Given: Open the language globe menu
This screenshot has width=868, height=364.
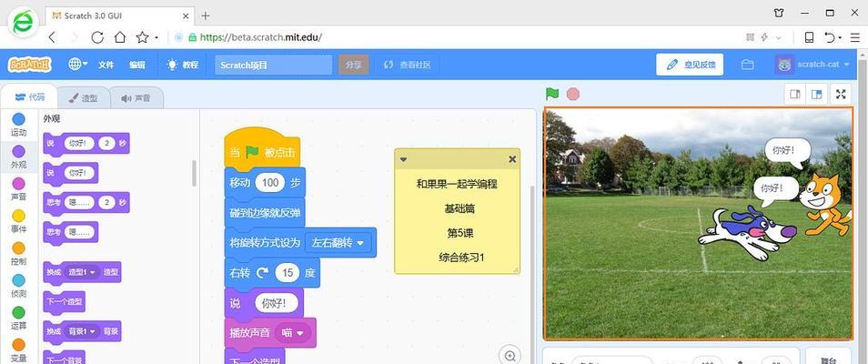Looking at the screenshot, I should [x=77, y=65].
